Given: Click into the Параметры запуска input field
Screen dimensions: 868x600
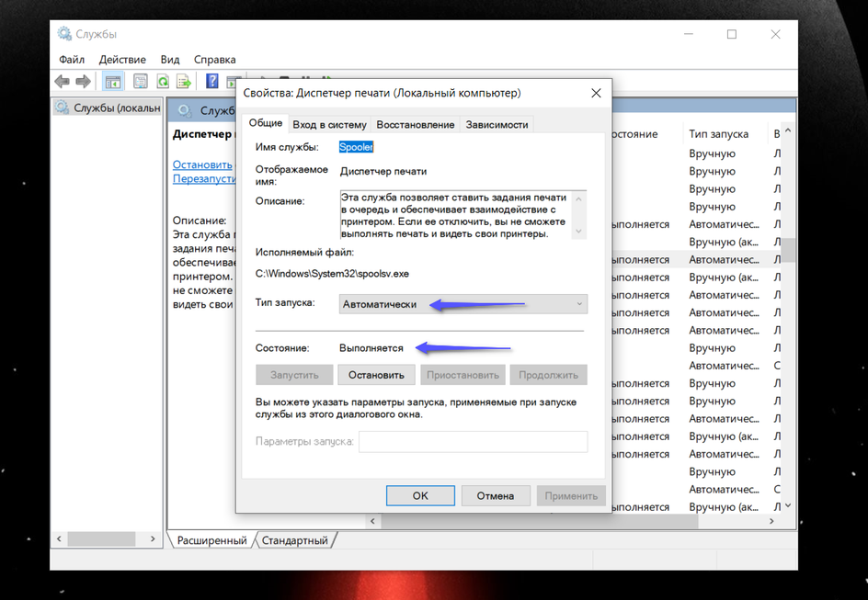Looking at the screenshot, I should pos(473,442).
